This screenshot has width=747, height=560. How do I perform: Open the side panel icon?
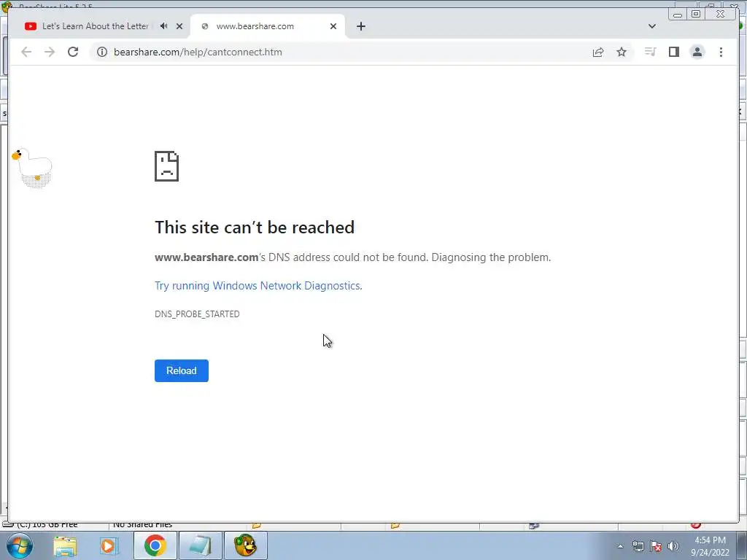click(x=673, y=52)
